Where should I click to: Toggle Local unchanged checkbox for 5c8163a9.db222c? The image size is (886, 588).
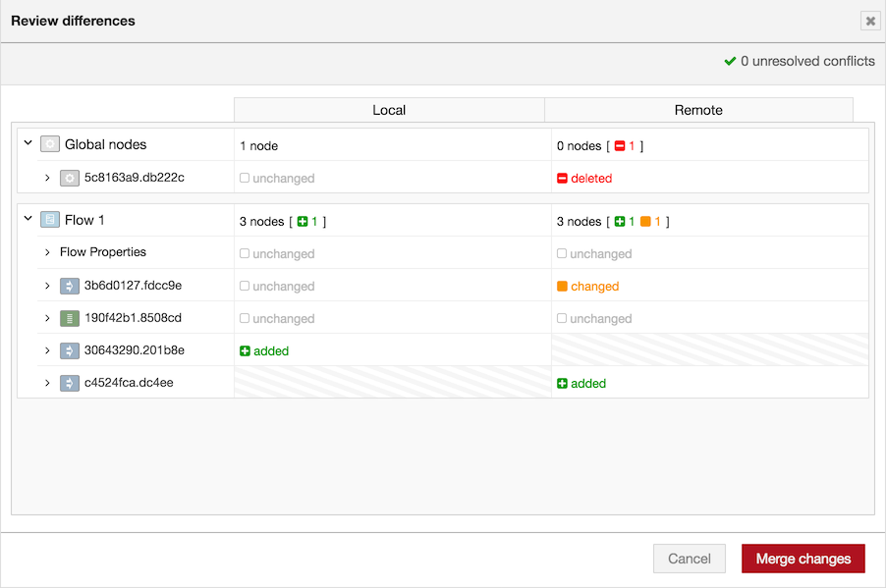(245, 178)
